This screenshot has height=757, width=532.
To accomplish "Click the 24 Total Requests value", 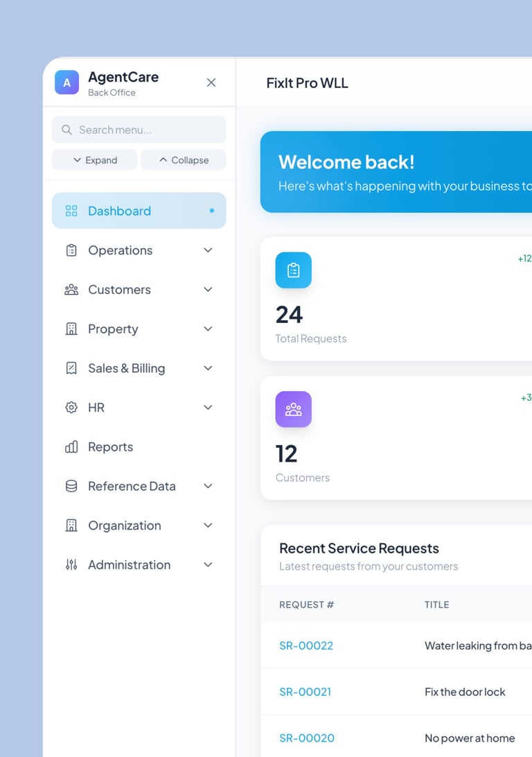I will click(289, 315).
